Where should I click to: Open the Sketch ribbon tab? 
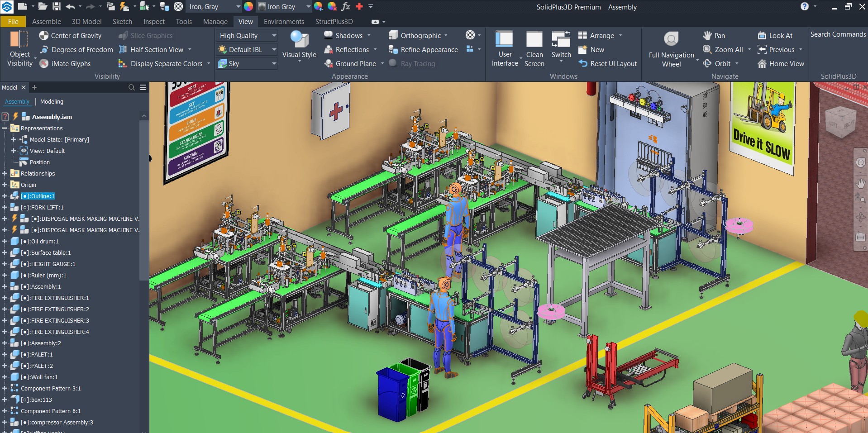click(x=122, y=21)
